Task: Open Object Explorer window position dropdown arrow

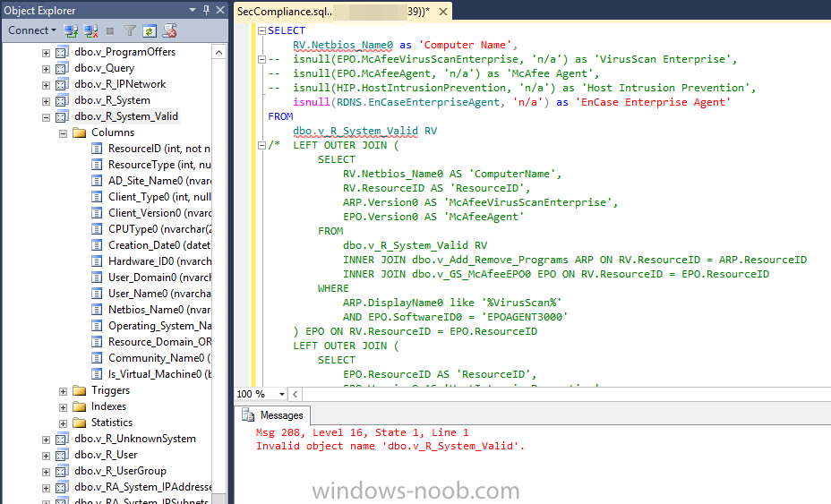Action: (193, 10)
